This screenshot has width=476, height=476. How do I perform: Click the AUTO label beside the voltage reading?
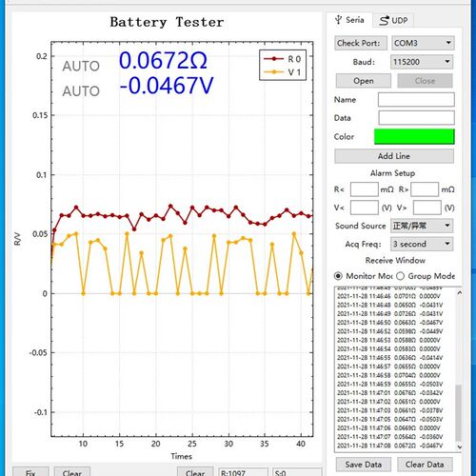(x=81, y=91)
